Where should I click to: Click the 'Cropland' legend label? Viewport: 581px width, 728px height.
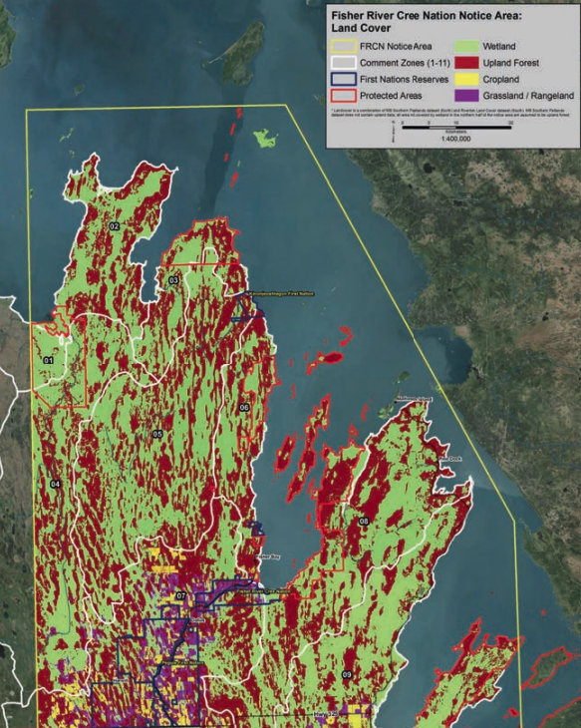500,80
